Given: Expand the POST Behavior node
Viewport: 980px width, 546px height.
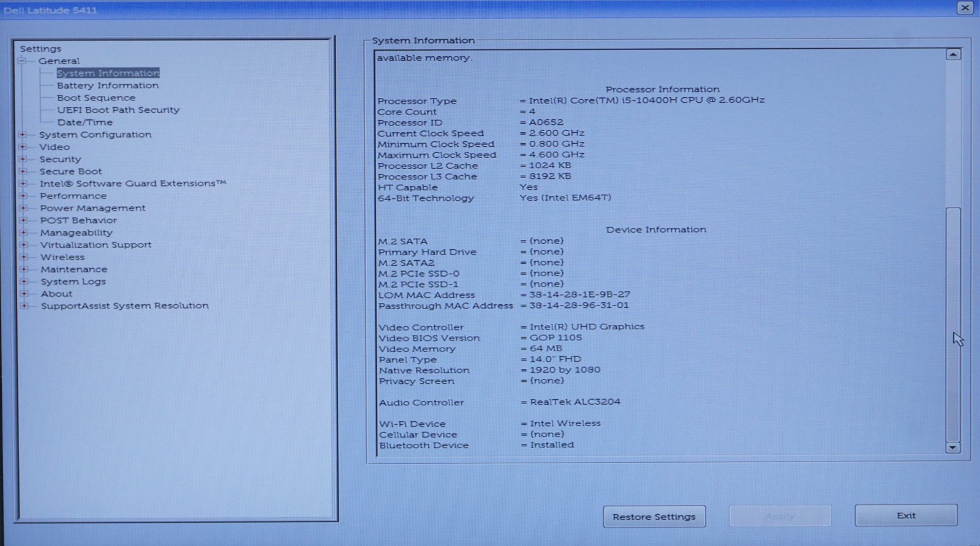Looking at the screenshot, I should coord(23,220).
